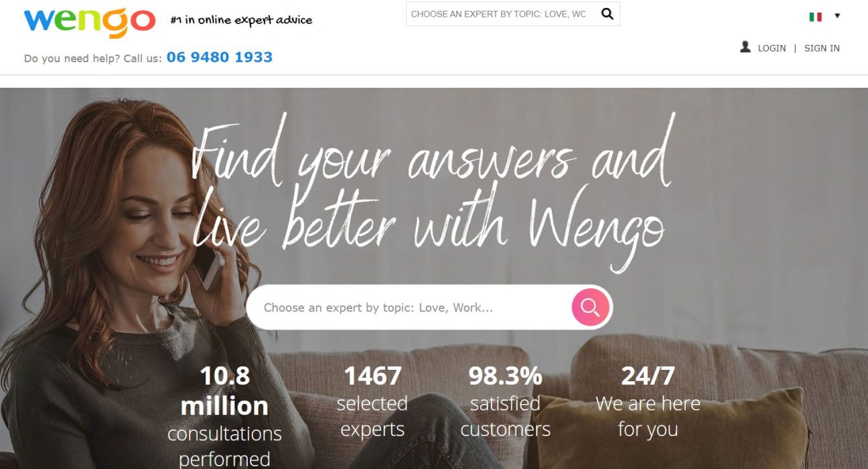This screenshot has width=868, height=469.
Task: Click the 98.3% satisfied customers statistic
Action: [506, 402]
